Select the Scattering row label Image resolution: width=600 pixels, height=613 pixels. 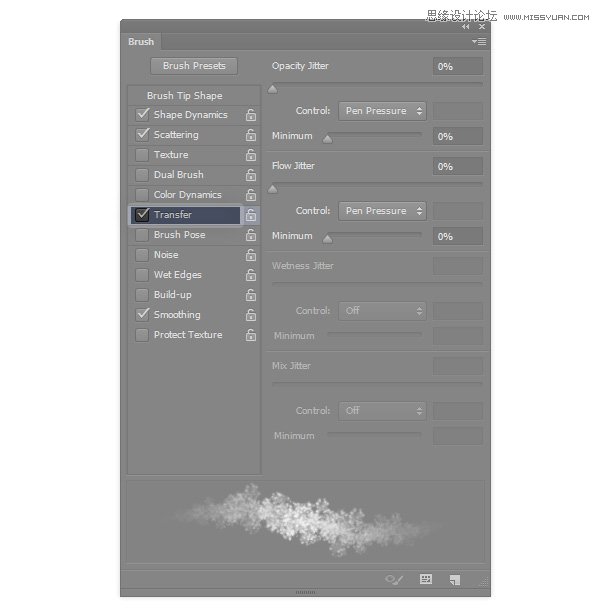[176, 135]
